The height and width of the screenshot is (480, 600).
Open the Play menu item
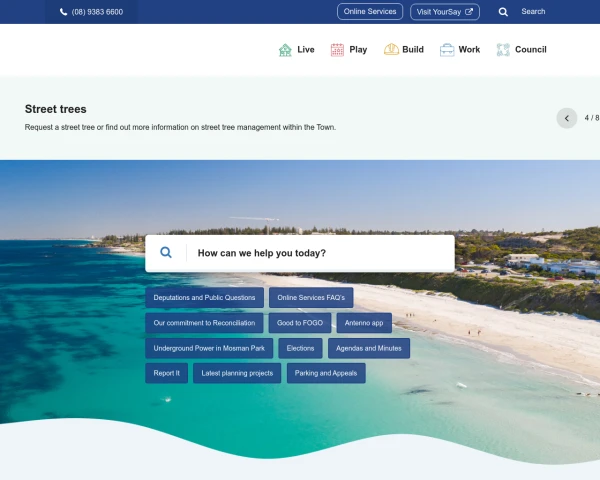(358, 50)
